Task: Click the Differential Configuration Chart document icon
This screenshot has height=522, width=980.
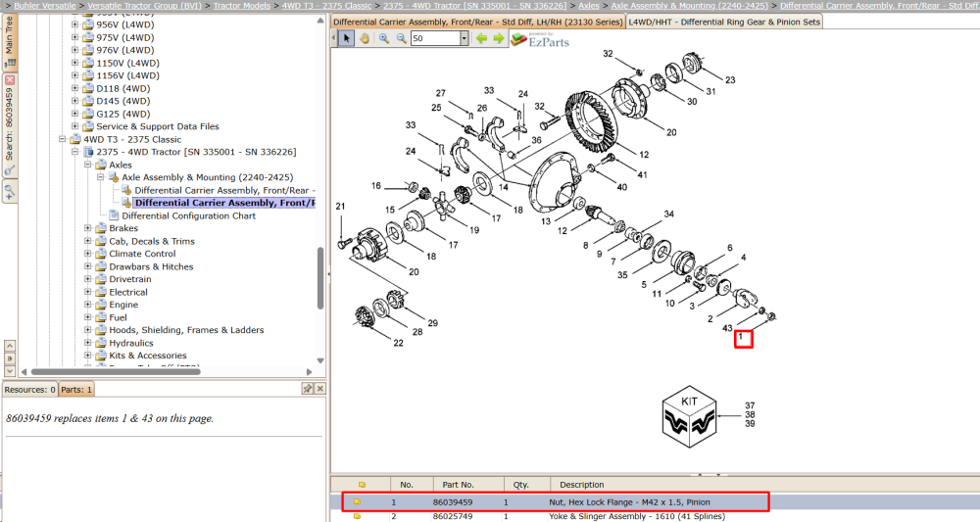Action: (x=114, y=215)
